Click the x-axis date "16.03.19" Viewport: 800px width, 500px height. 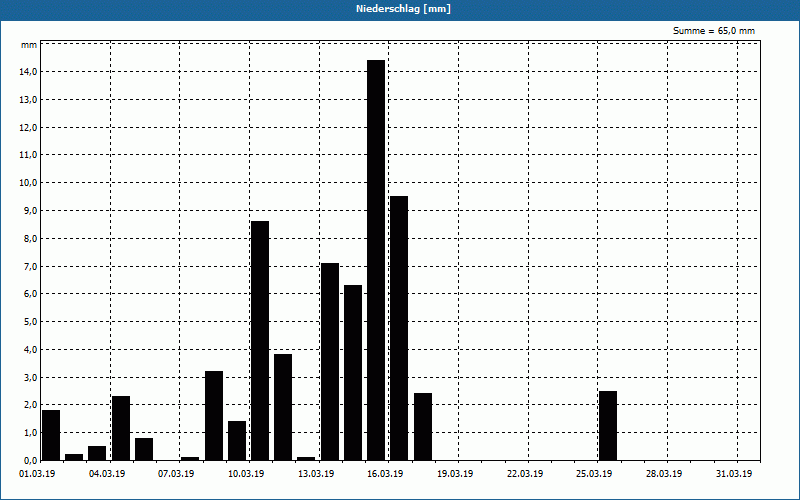[385, 474]
